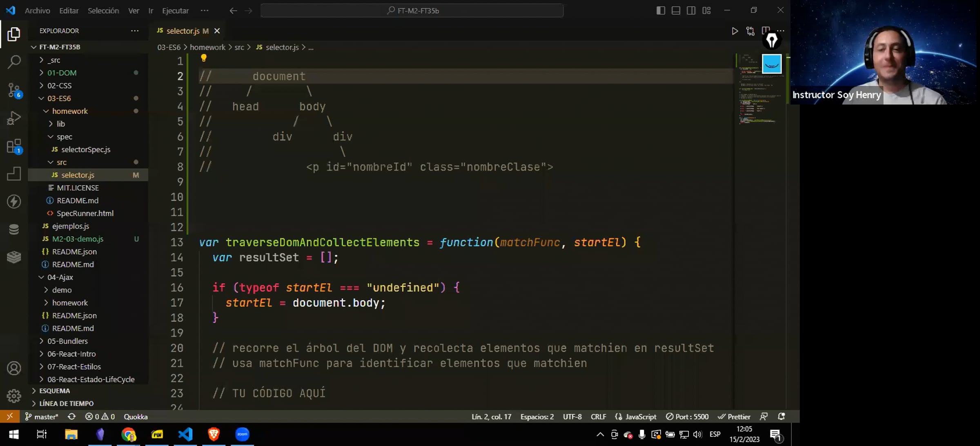Expand the LÍNEA DE TIEMPO section
The image size is (980, 446).
pyautogui.click(x=66, y=404)
